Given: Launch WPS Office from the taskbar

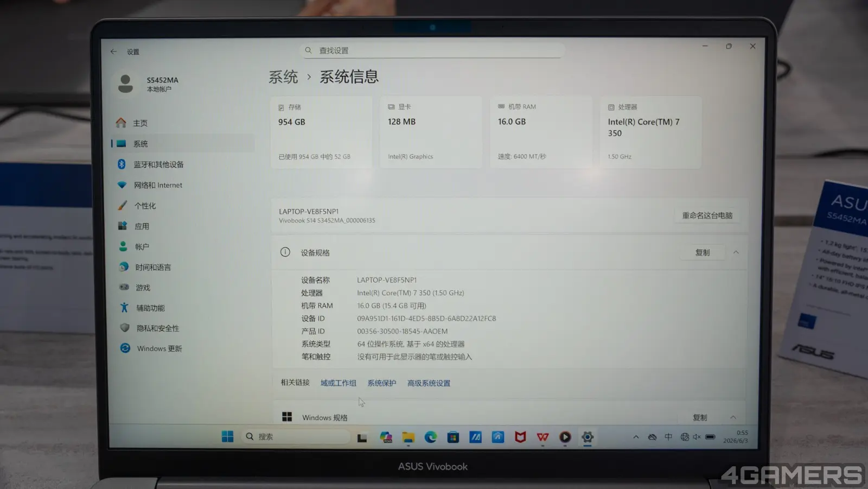Looking at the screenshot, I should pos(542,437).
